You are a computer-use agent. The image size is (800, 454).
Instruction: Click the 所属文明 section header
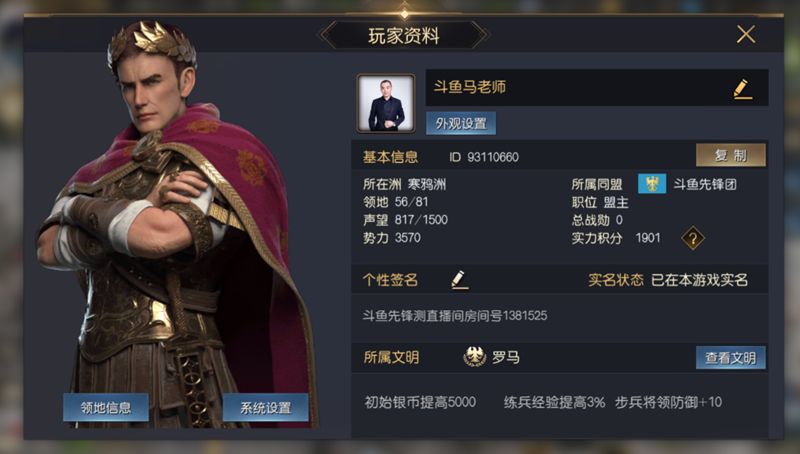click(391, 357)
